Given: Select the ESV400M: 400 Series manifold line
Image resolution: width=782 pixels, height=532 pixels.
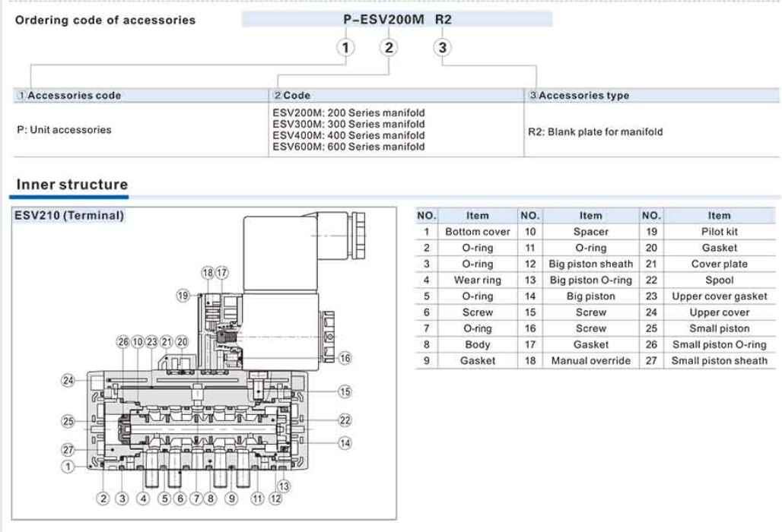Looking at the screenshot, I should click(348, 135).
